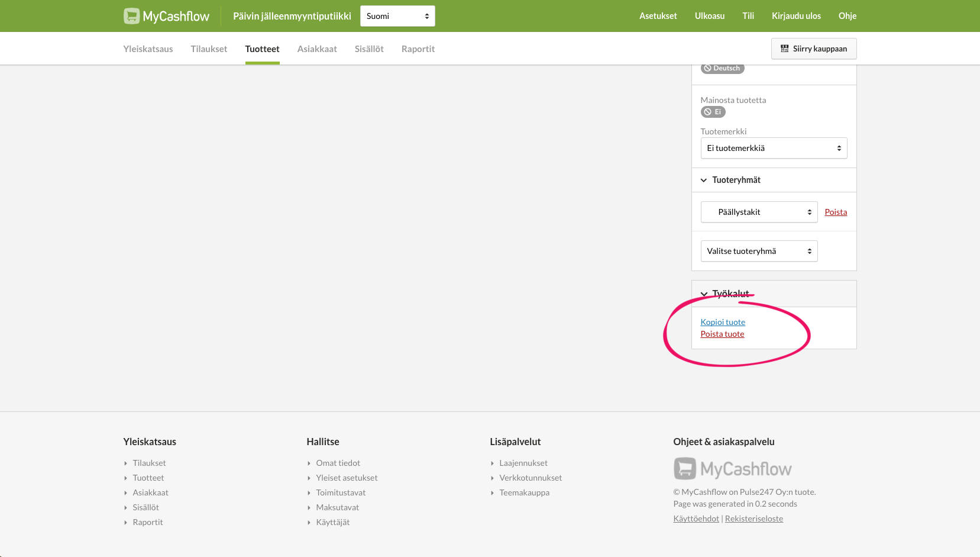Open the Valitse tuoteryhmä dropdown
Image resolution: width=980 pixels, height=557 pixels.
tap(759, 251)
